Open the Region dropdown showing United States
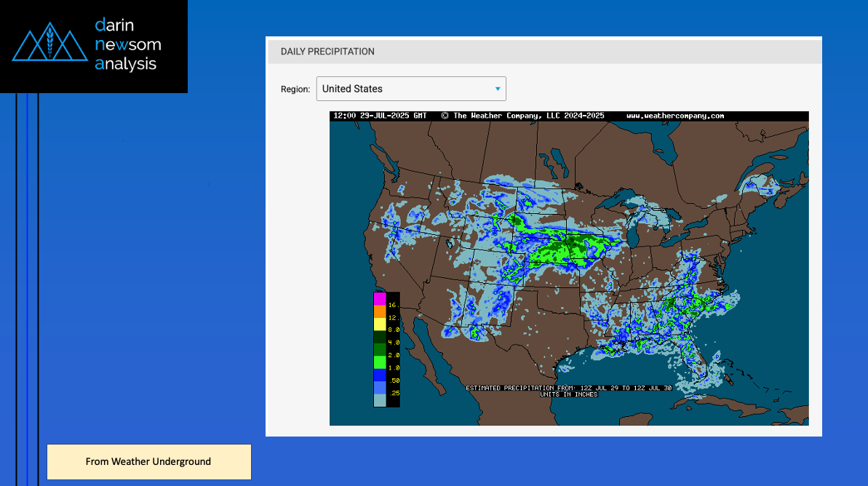The width and height of the screenshot is (868, 486). [x=410, y=89]
